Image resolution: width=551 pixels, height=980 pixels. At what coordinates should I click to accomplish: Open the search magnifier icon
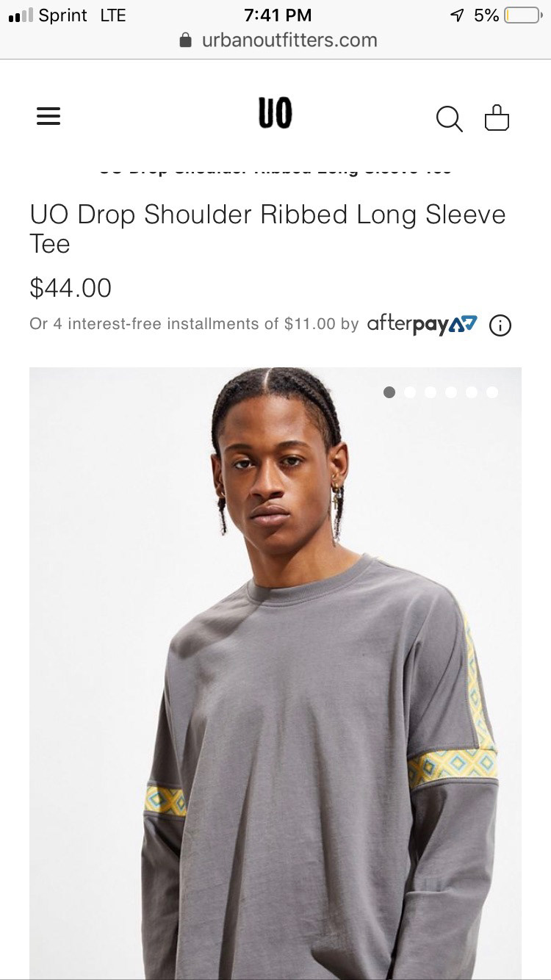click(450, 118)
